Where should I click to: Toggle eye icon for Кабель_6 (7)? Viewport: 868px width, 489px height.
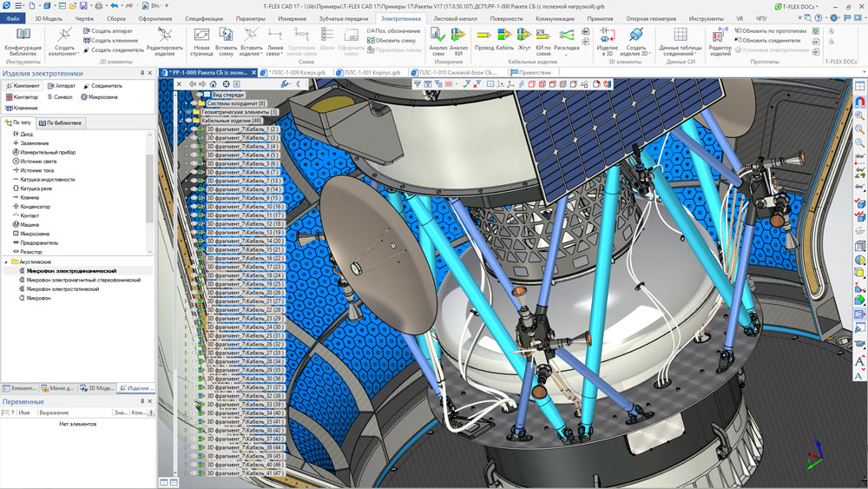(x=194, y=172)
